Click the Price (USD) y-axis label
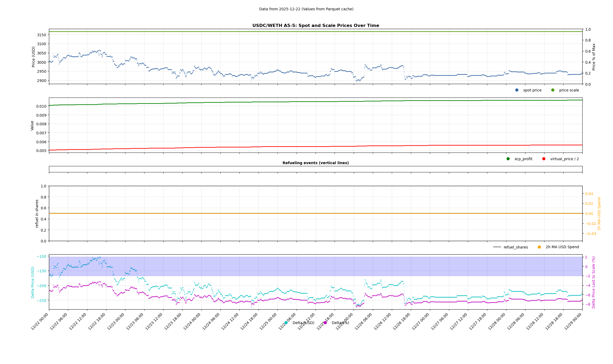Image resolution: width=613 pixels, height=364 pixels. pos(34,57)
